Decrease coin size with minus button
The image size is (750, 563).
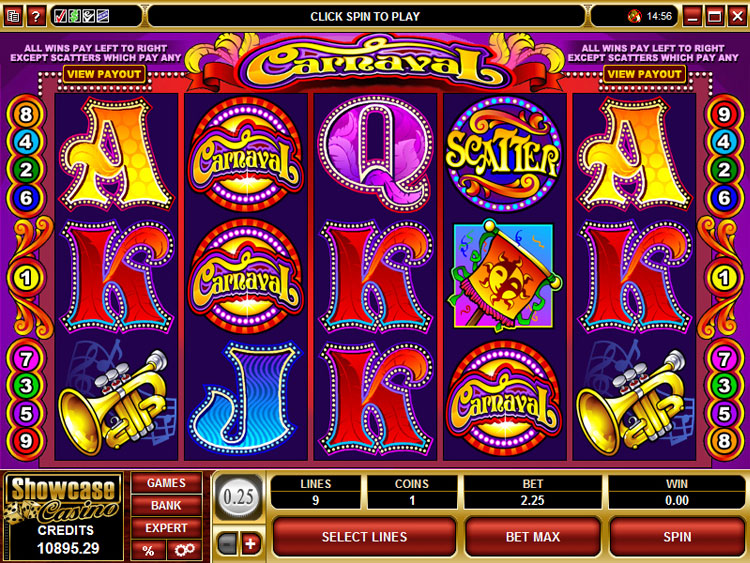tap(227, 544)
